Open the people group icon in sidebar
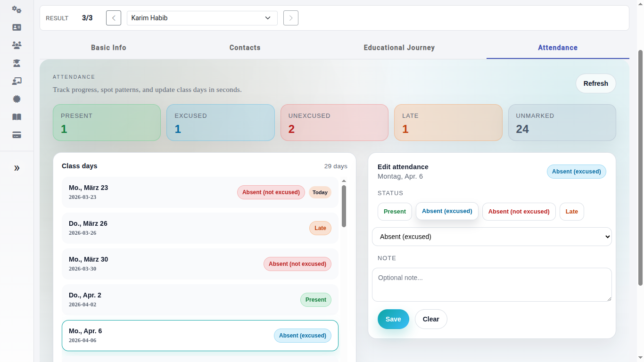 17,45
